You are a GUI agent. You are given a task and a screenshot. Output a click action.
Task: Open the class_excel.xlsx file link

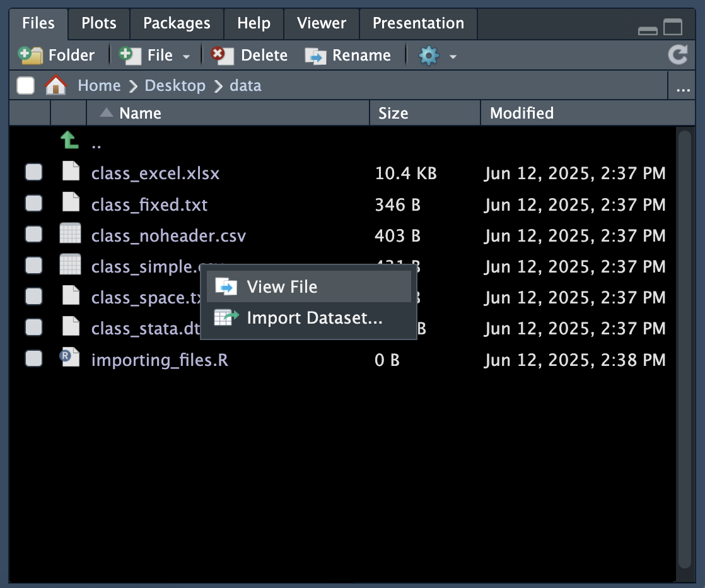point(155,173)
